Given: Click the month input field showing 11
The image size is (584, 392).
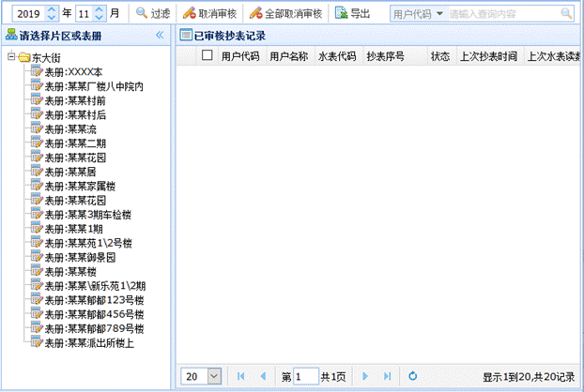Looking at the screenshot, I should [x=85, y=14].
